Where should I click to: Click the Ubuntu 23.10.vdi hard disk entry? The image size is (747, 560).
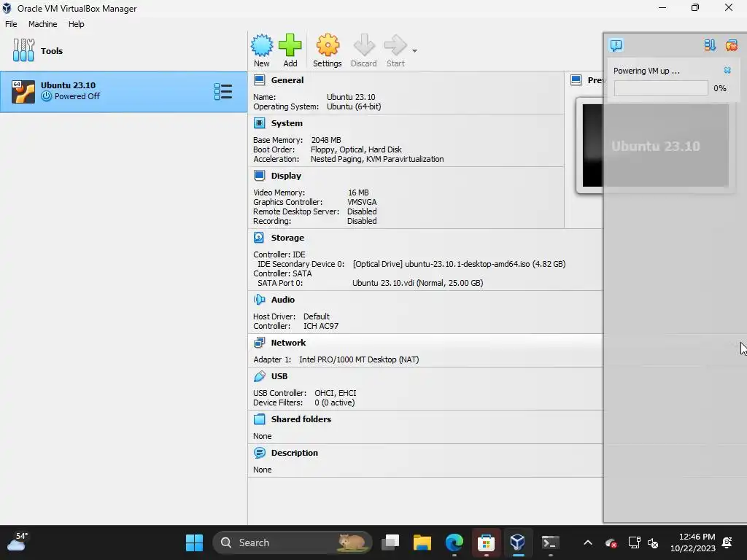417,284
